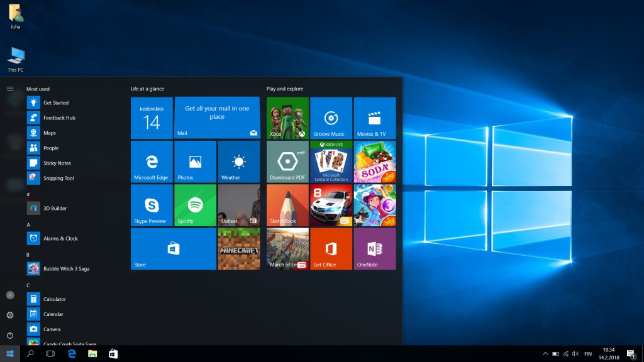644x362 pixels.
Task: Click the Play and explore group title
Action: click(x=285, y=89)
